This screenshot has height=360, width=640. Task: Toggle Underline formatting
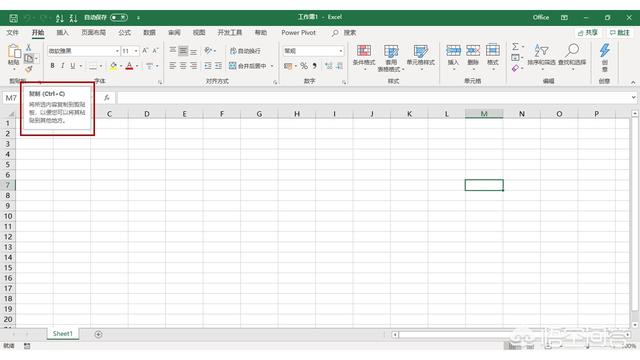73,66
